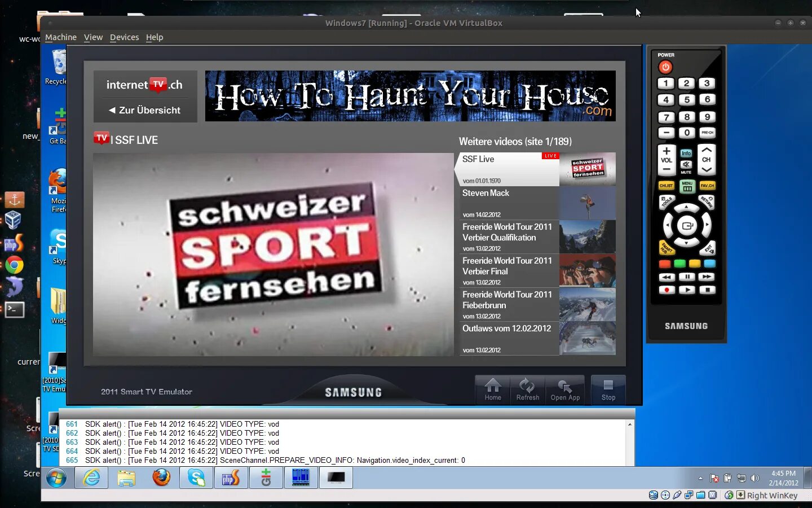Decrease volume with remote VOL minus
This screenshot has width=812, height=508.
667,169
